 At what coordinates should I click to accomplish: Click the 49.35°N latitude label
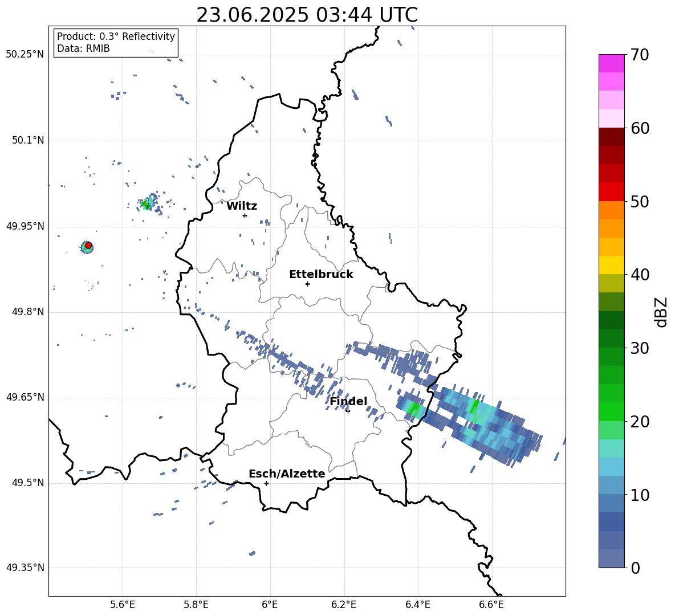(x=25, y=568)
